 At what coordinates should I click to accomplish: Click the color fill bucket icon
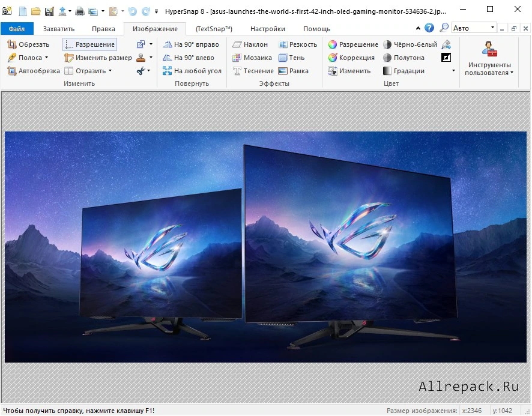pyautogui.click(x=446, y=44)
